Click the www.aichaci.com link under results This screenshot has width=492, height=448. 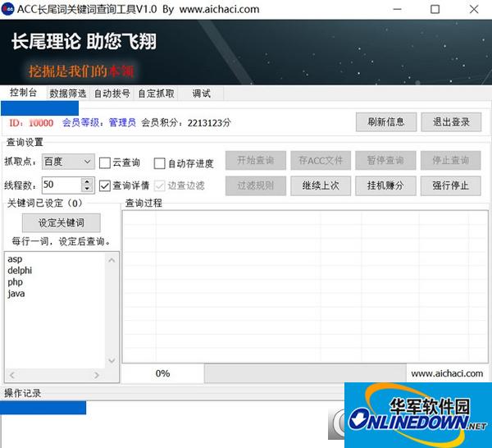tap(447, 373)
